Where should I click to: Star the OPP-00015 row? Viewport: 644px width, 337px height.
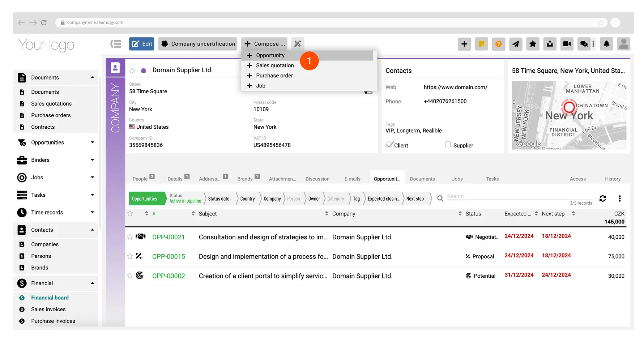[130, 256]
